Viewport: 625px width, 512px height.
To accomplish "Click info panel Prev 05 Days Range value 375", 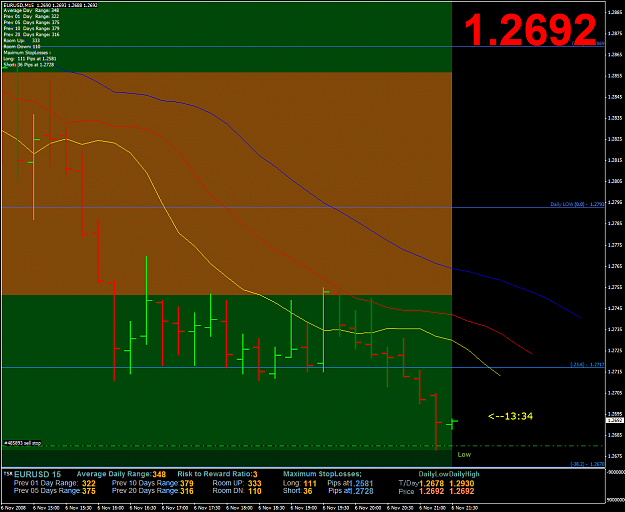I will point(88,491).
